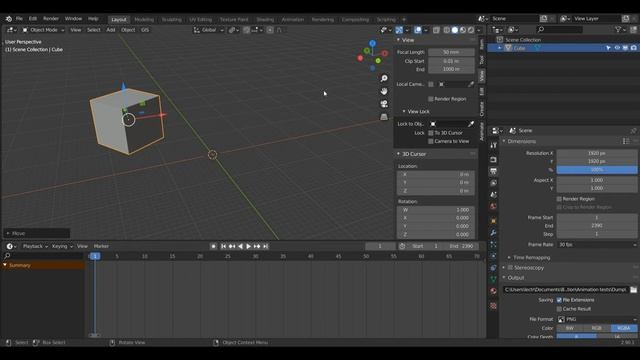Toggle Local Camera checkbox
This screenshot has height=360, width=640.
(x=431, y=84)
